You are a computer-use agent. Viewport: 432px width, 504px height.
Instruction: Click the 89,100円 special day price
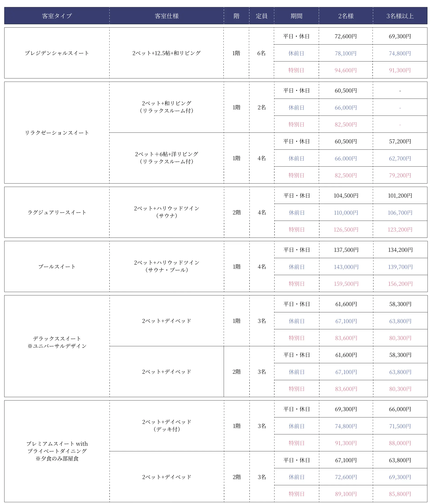(x=346, y=494)
